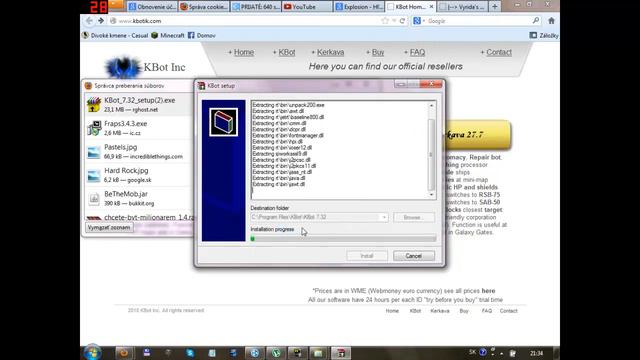
Task: Open new tab with the plus button
Action: (x=495, y=7)
